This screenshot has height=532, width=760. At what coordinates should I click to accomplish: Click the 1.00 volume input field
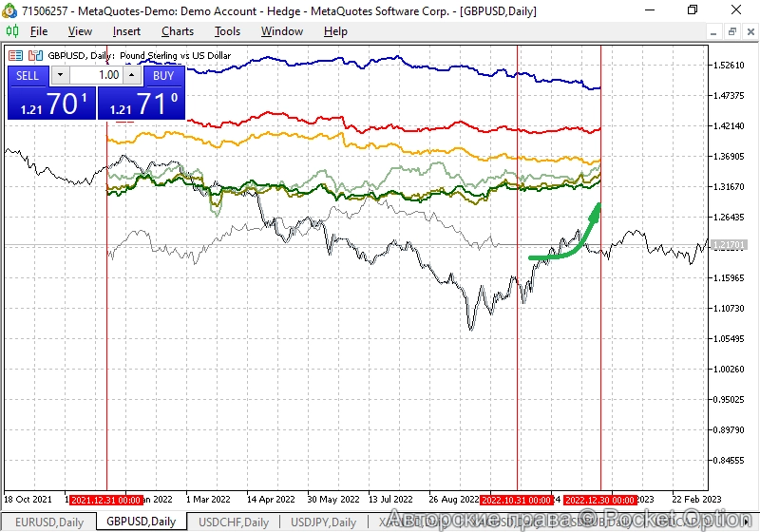pos(96,75)
